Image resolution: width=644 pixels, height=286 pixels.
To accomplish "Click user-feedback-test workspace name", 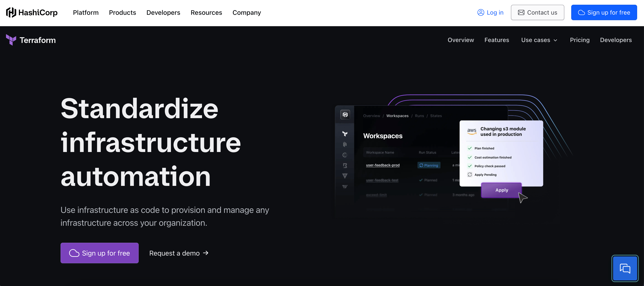I will [382, 180].
